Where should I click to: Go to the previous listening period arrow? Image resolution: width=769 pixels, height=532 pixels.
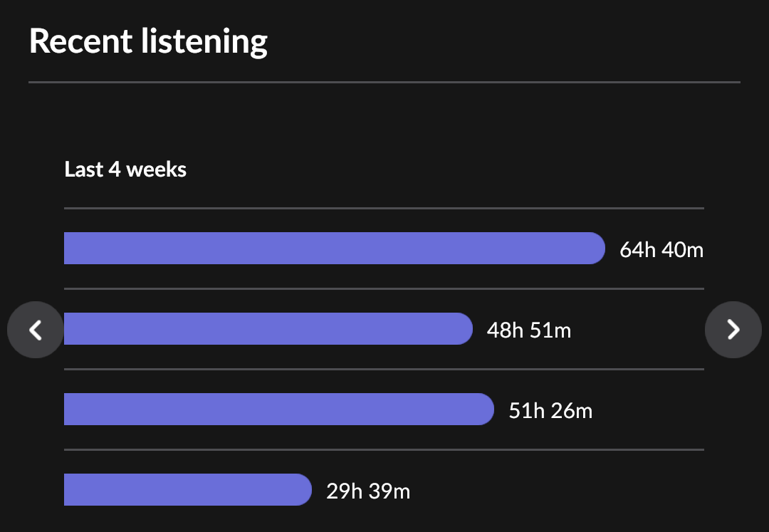click(x=36, y=330)
